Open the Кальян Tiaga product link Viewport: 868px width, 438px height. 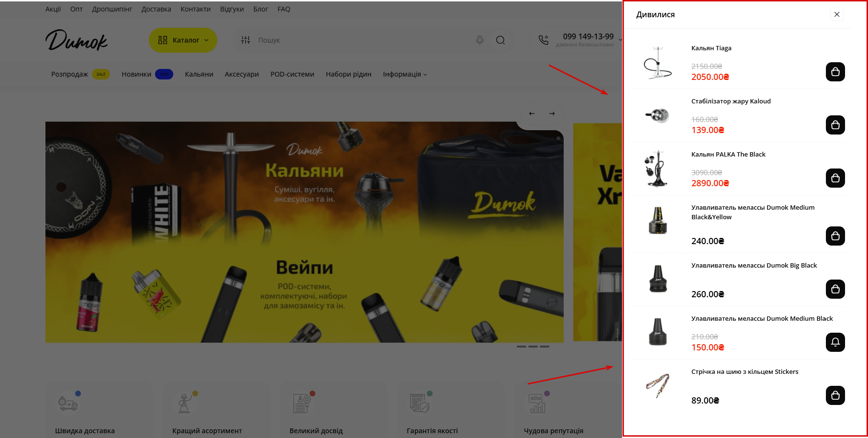coord(711,48)
